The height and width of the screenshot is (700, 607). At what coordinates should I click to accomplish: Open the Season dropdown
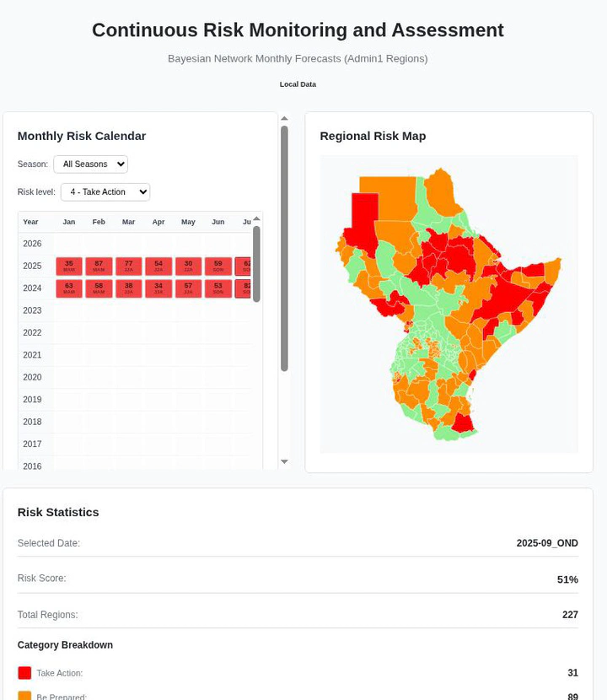(90, 164)
